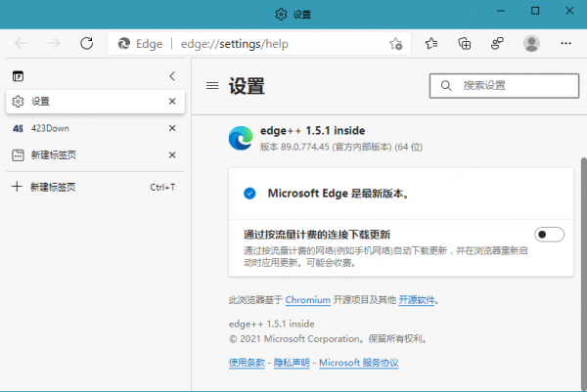Close the 设置 tab
587x392 pixels.
(x=172, y=101)
